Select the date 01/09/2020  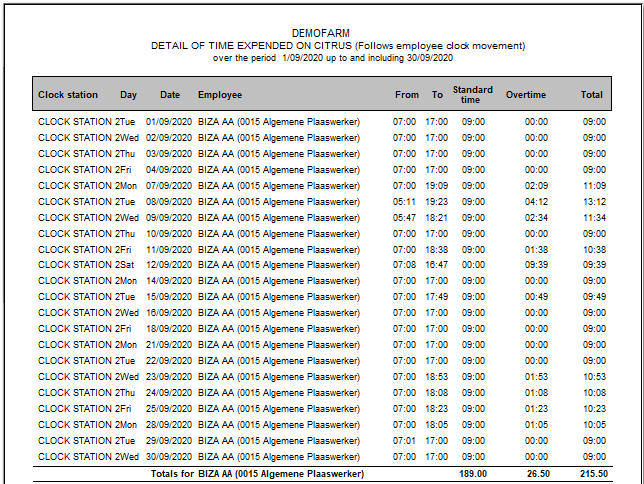tap(169, 122)
